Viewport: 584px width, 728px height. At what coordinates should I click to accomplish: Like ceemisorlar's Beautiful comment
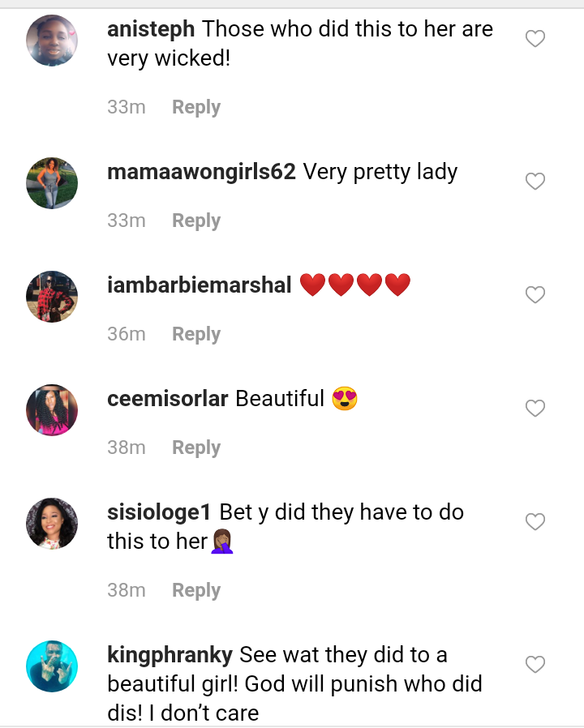tap(535, 409)
